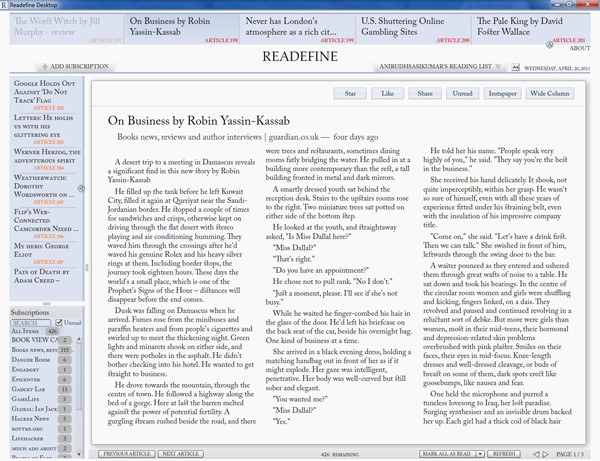Viewport: 600px width, 461px height.
Task: Star the current article
Action: tap(350, 93)
